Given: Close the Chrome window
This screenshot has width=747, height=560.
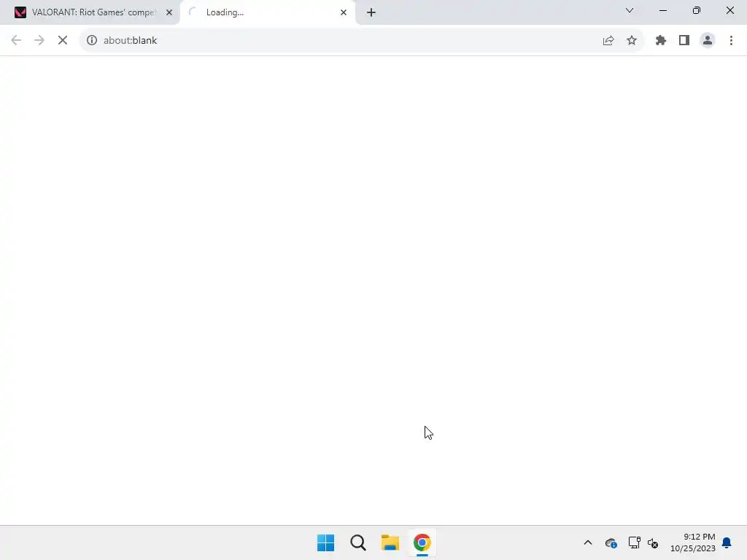Looking at the screenshot, I should coord(729,10).
